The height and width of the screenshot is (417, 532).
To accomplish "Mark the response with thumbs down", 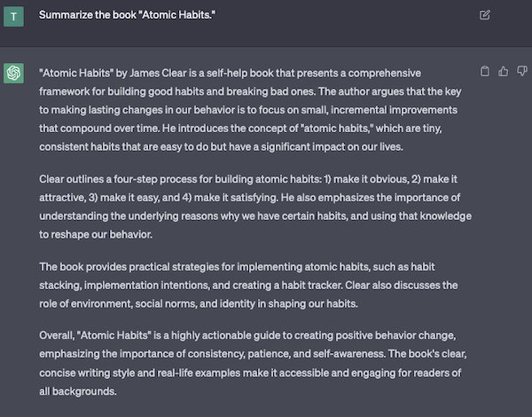I will coord(521,71).
